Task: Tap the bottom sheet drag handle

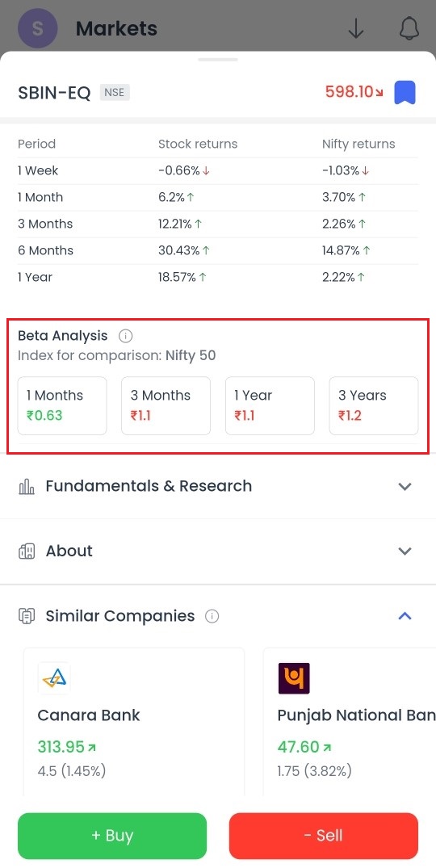Action: click(218, 59)
